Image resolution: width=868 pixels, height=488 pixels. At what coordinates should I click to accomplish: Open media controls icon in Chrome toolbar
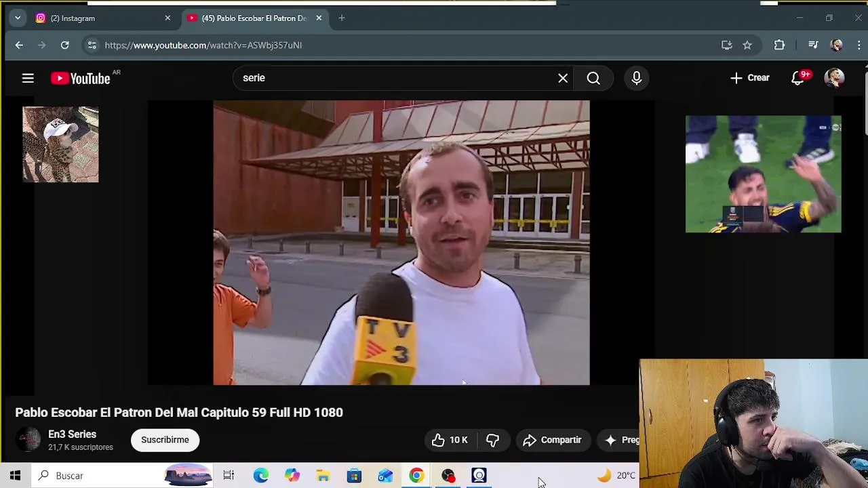point(813,45)
